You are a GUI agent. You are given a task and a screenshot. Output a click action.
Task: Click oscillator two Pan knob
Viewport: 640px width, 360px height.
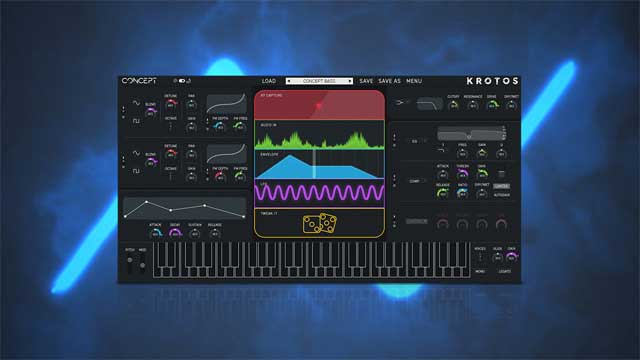pos(191,154)
